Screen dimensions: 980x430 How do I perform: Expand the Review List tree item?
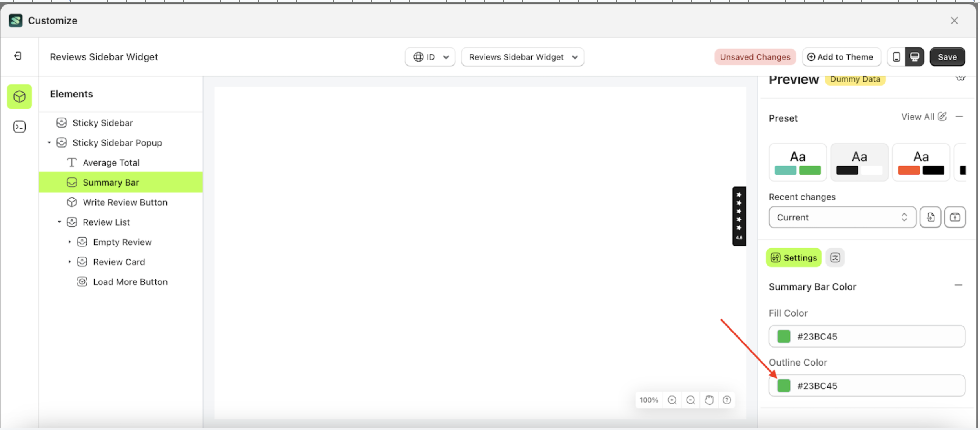[60, 222]
